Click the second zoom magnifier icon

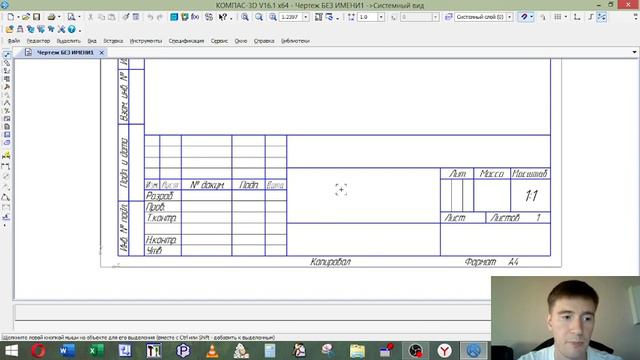(259, 17)
